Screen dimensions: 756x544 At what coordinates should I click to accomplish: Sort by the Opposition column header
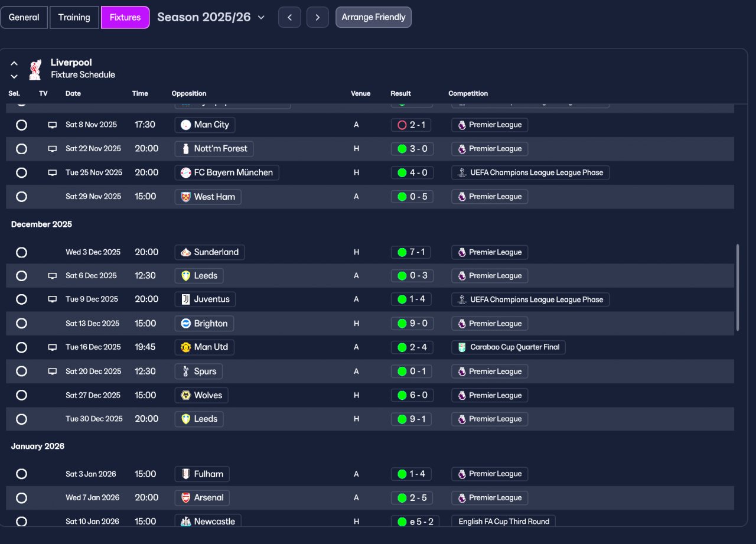pyautogui.click(x=189, y=93)
